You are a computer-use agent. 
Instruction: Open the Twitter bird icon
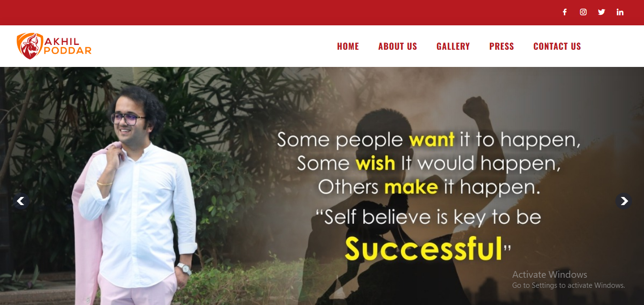pyautogui.click(x=602, y=12)
